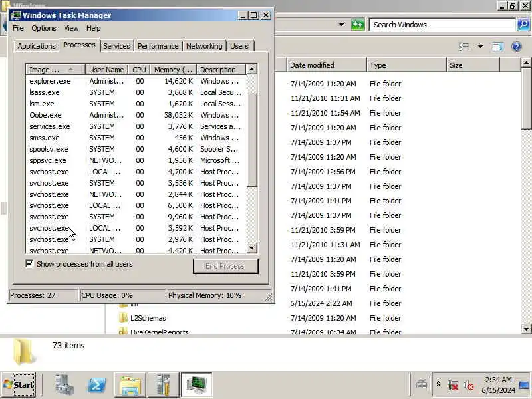Click the Change your view icon

point(464,47)
